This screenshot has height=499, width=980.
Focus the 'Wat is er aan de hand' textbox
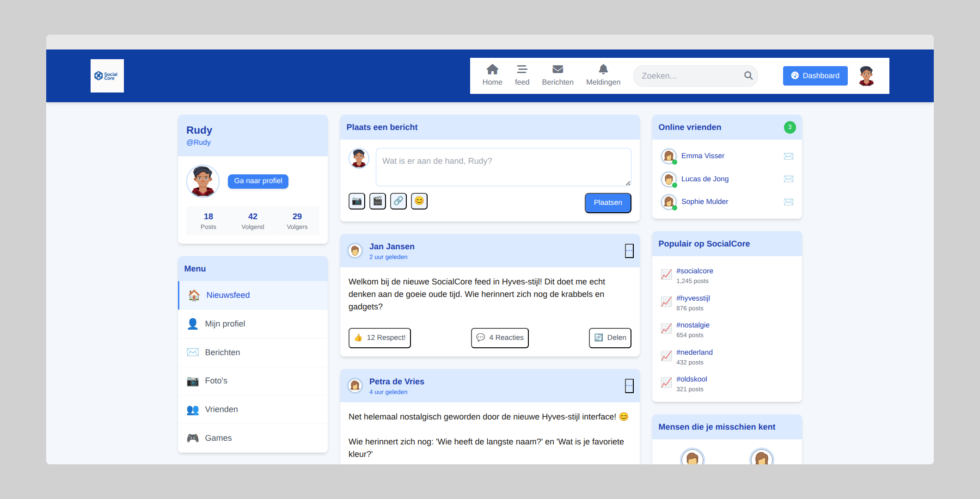pos(503,167)
